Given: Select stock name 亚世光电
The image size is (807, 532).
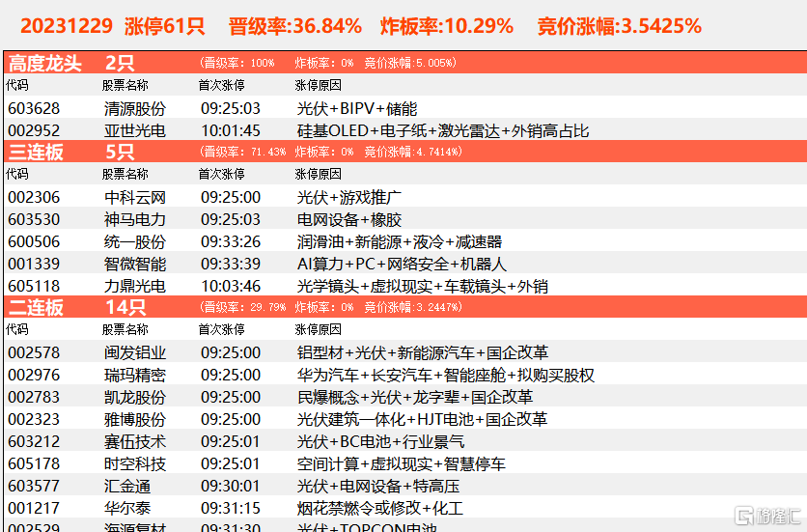Looking at the screenshot, I should (135, 130).
